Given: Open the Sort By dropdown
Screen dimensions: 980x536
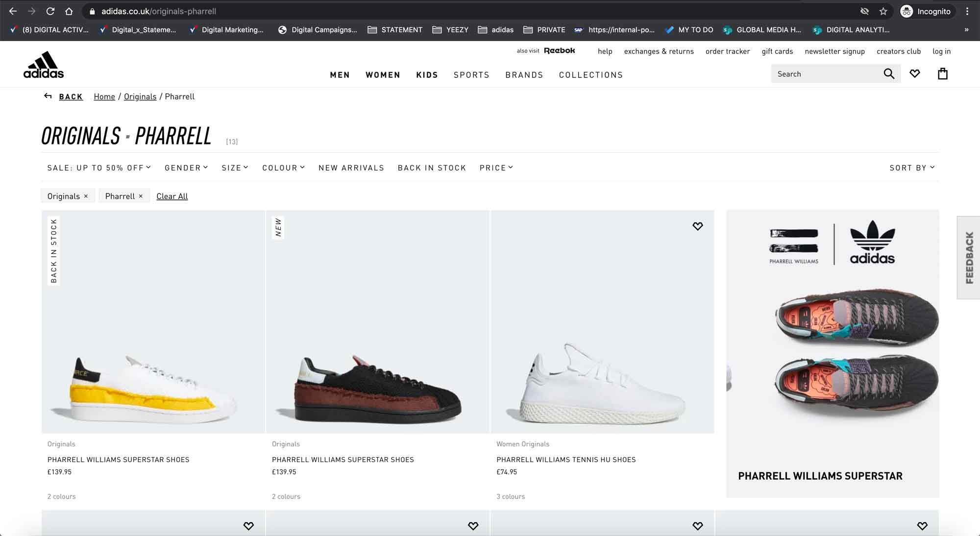Looking at the screenshot, I should click(912, 168).
